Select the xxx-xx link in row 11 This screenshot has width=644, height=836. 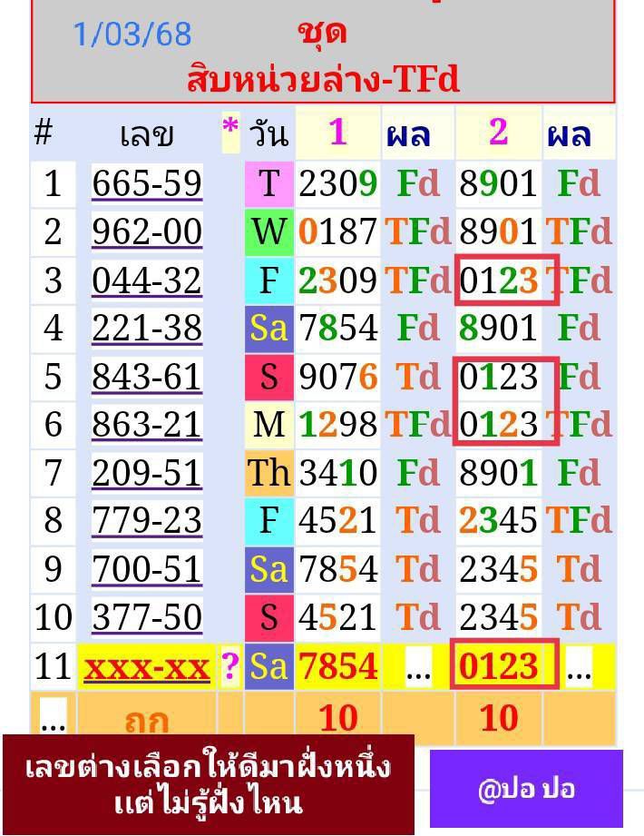pos(147,668)
